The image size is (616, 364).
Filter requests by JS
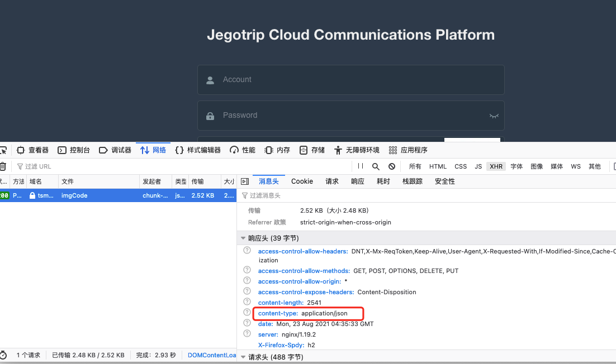pos(478,166)
